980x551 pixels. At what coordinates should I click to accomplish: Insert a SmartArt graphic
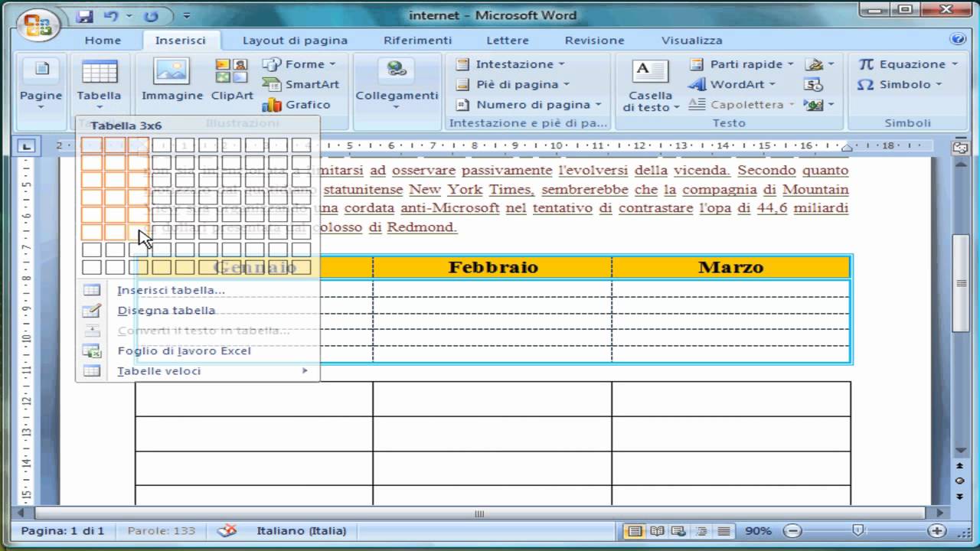(301, 84)
